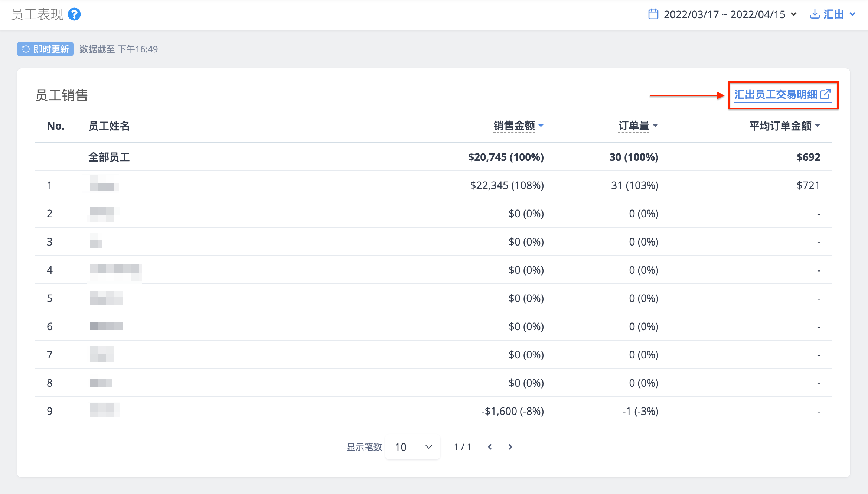Click the 员工销售 section title
868x494 pixels.
[x=62, y=95]
